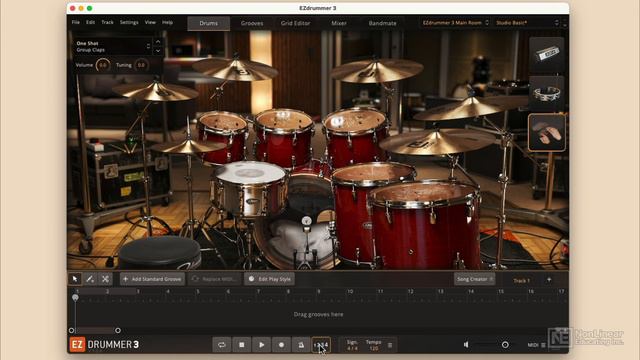Click the EZ Drummer 3 logo
The width and height of the screenshot is (640, 360).
click(x=104, y=345)
